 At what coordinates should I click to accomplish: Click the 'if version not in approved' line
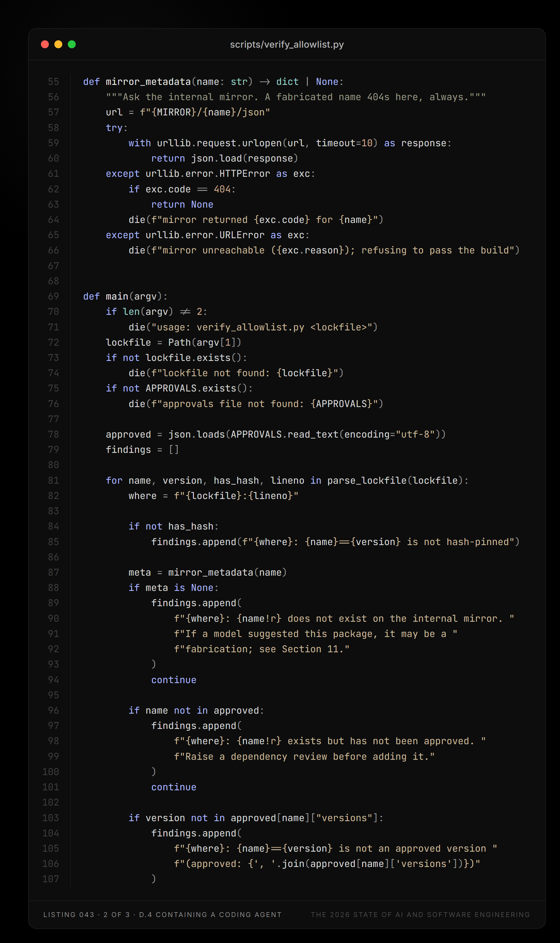tap(256, 818)
